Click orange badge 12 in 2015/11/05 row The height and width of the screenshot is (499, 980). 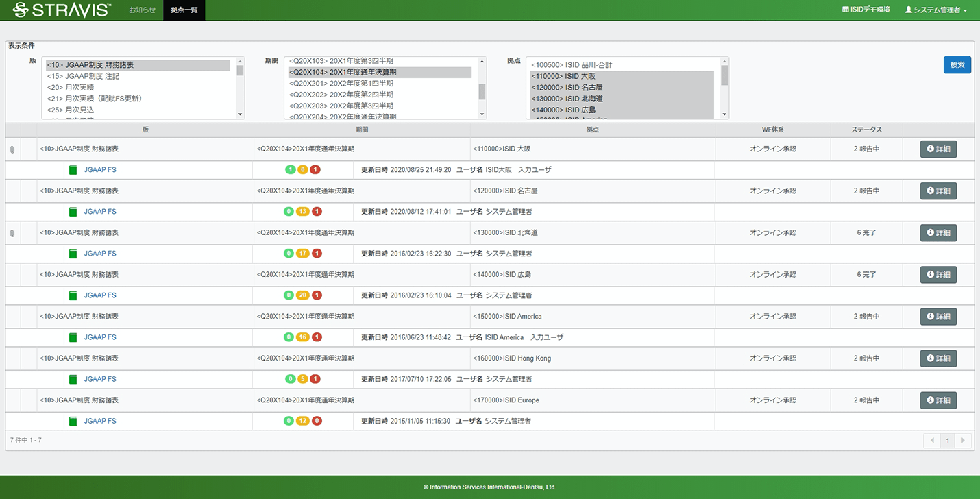click(303, 421)
